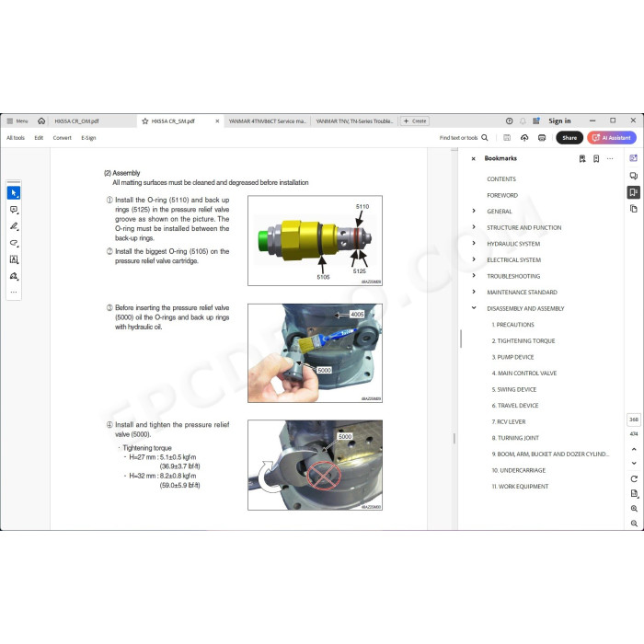644x644 pixels.
Task: Click the upload to cloud icon
Action: click(x=524, y=138)
